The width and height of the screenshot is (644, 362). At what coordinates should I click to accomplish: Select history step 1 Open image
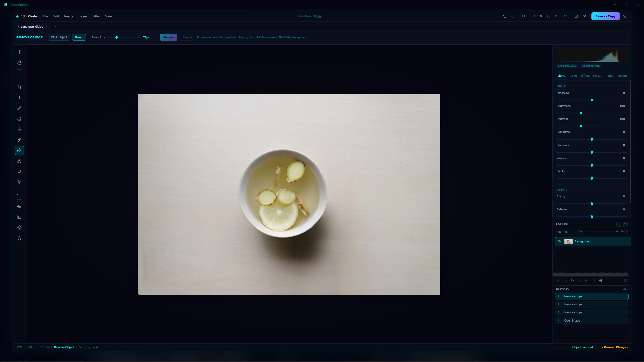click(592, 321)
